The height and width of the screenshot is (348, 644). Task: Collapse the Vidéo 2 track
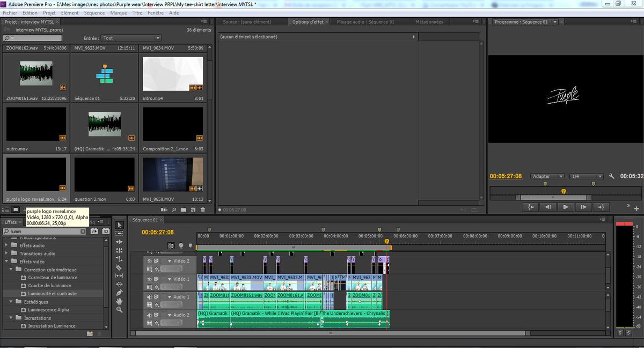click(x=170, y=261)
